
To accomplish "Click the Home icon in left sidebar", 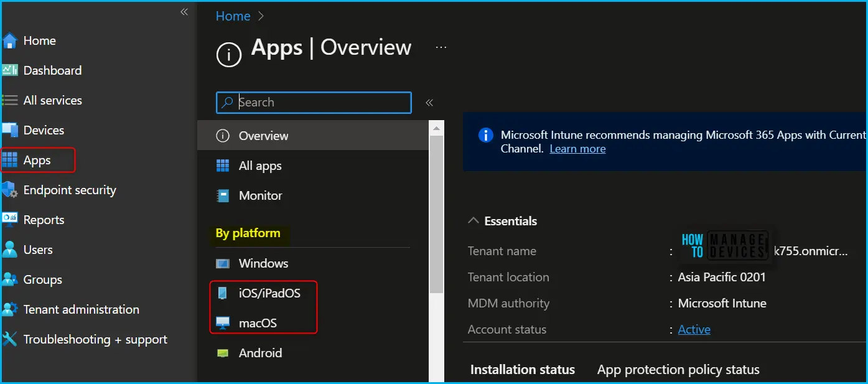I will (9, 41).
